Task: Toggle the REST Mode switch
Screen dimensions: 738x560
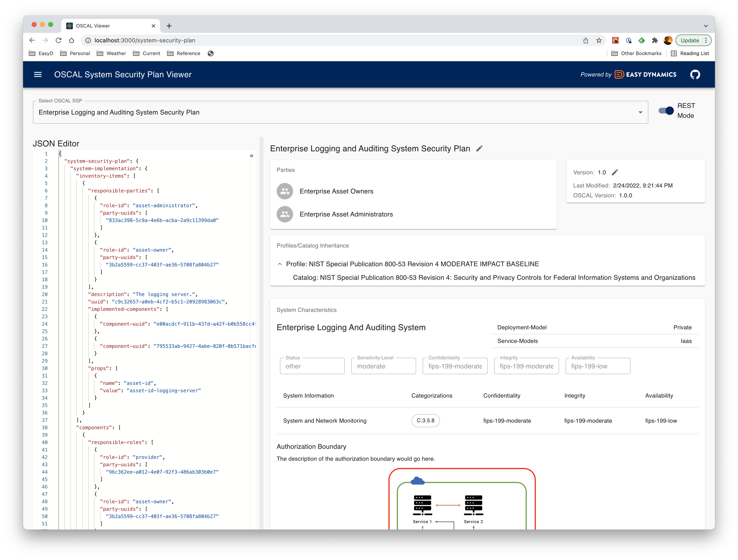Action: click(666, 111)
